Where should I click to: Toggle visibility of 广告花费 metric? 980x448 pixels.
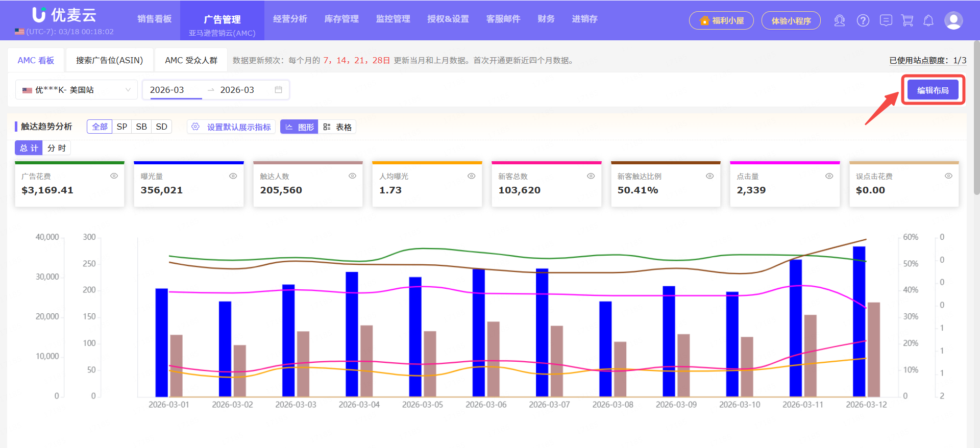[114, 176]
